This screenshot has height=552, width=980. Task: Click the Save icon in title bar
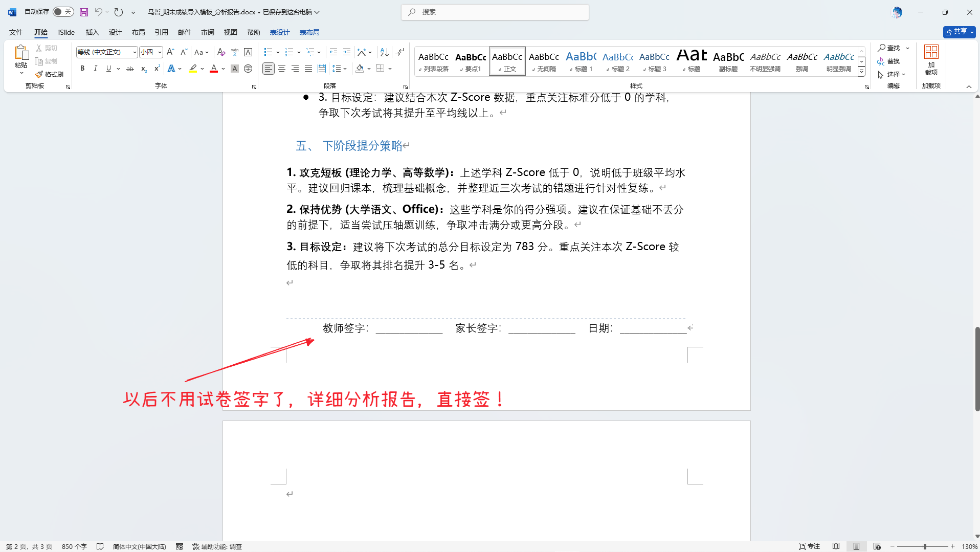tap(84, 12)
